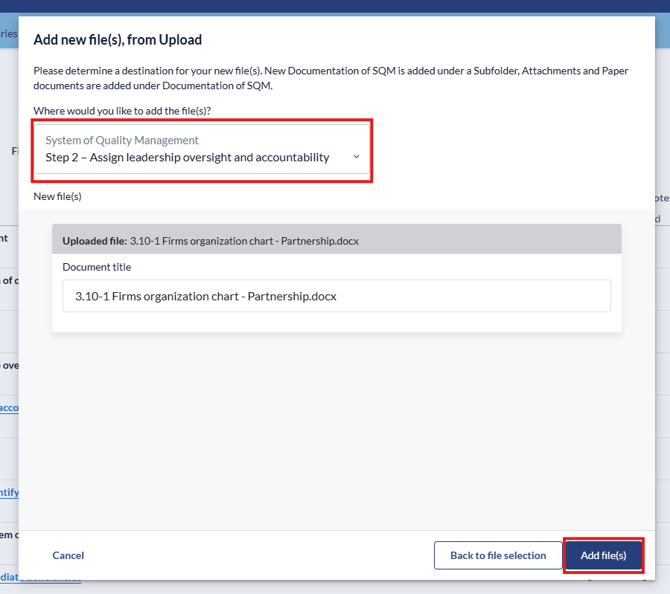The width and height of the screenshot is (670, 594).
Task: Click empty area below the uploaded file card
Action: pos(335,430)
